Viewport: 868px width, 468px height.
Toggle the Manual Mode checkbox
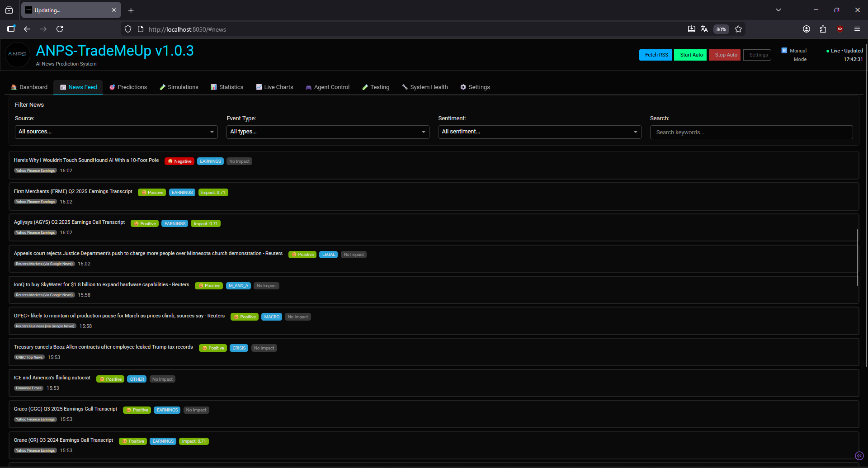point(784,50)
